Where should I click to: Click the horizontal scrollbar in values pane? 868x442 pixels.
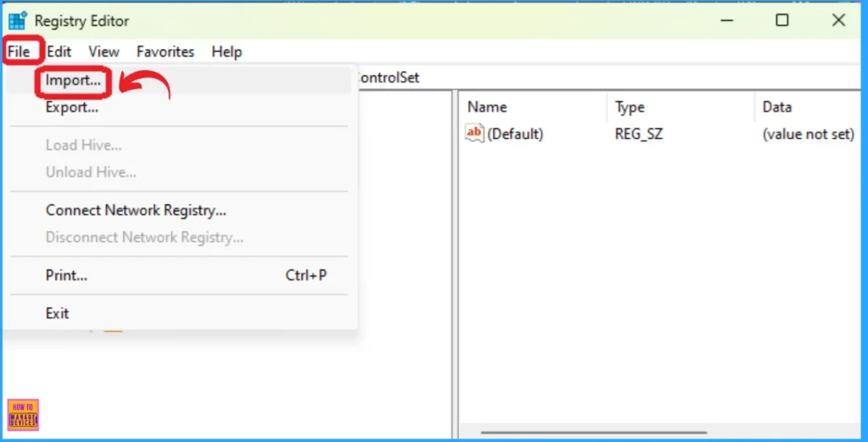click(x=593, y=433)
